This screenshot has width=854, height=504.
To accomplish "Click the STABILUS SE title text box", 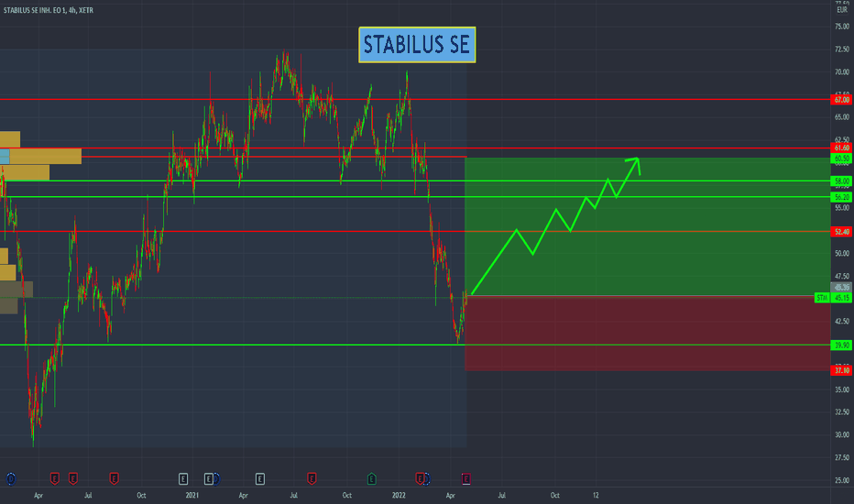I will click(x=417, y=45).
